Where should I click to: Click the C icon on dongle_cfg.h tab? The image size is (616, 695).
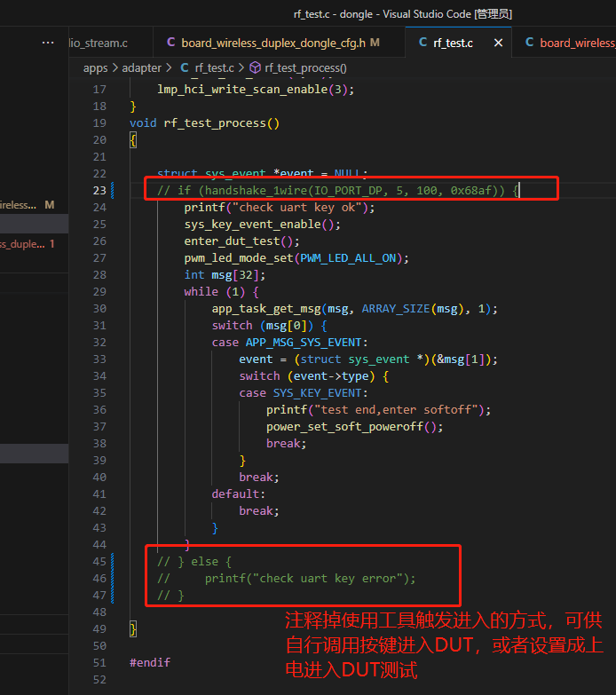[170, 42]
